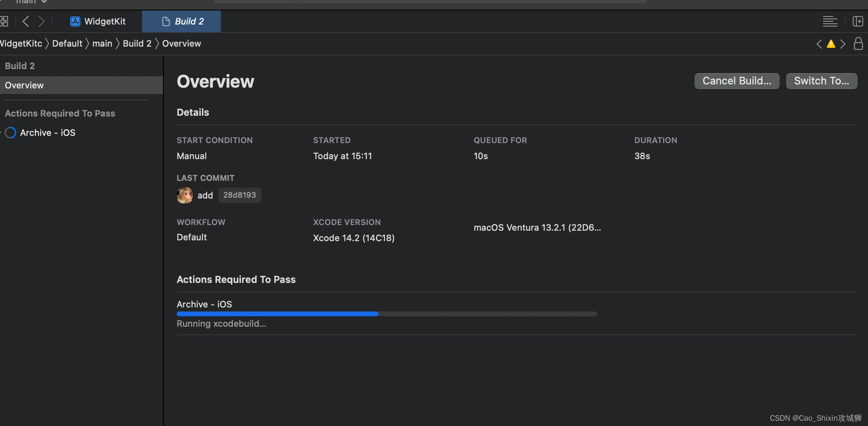
Task: Select the Build 2 tab
Action: (x=181, y=21)
